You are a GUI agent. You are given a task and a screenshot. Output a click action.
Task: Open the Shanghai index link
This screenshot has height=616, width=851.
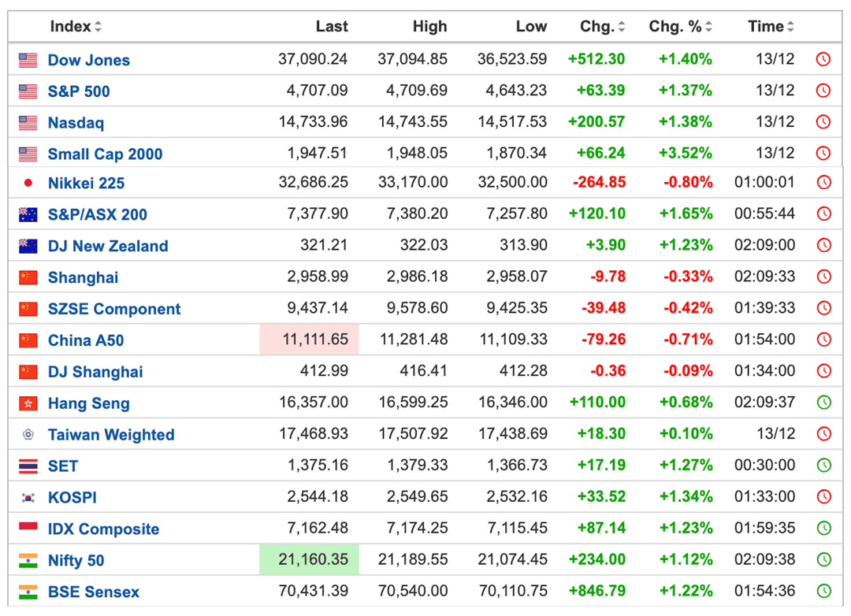pos(83,277)
